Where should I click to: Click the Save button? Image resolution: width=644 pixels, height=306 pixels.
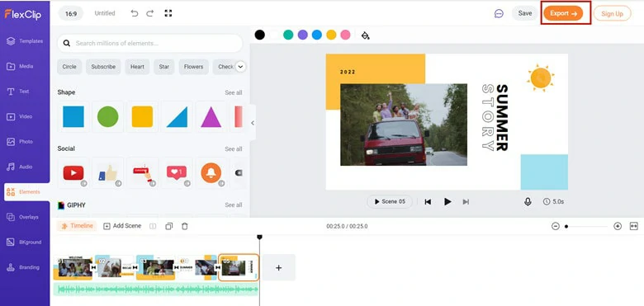pyautogui.click(x=525, y=13)
